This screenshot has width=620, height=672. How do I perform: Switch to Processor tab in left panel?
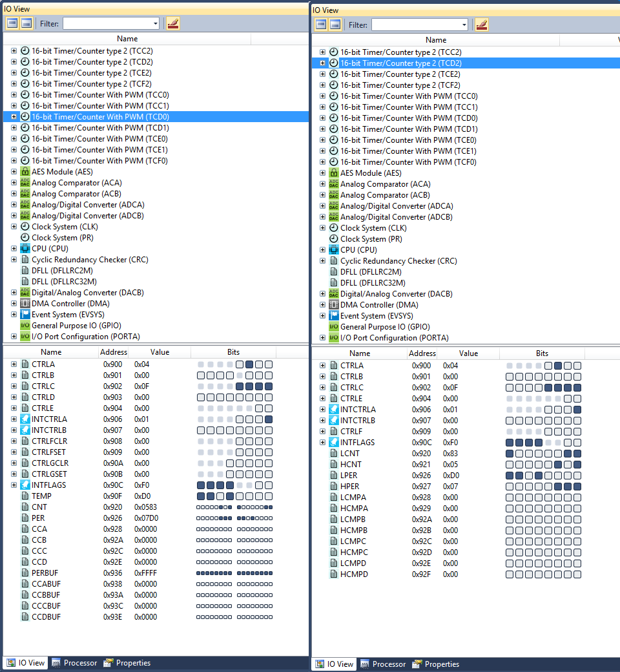[74, 662]
